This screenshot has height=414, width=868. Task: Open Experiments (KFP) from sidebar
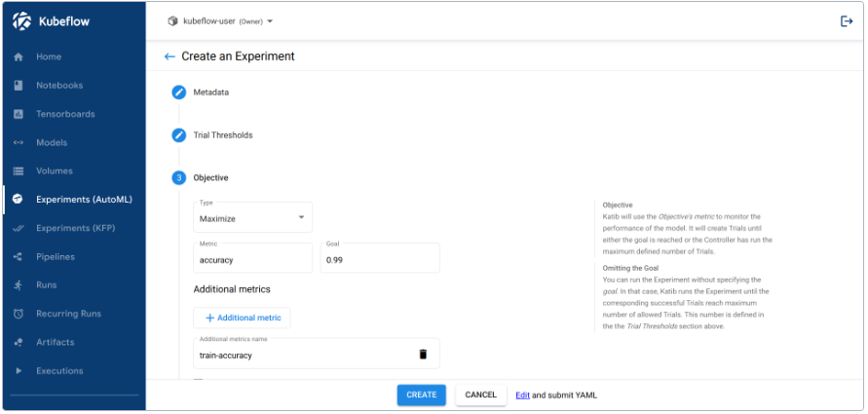click(74, 228)
